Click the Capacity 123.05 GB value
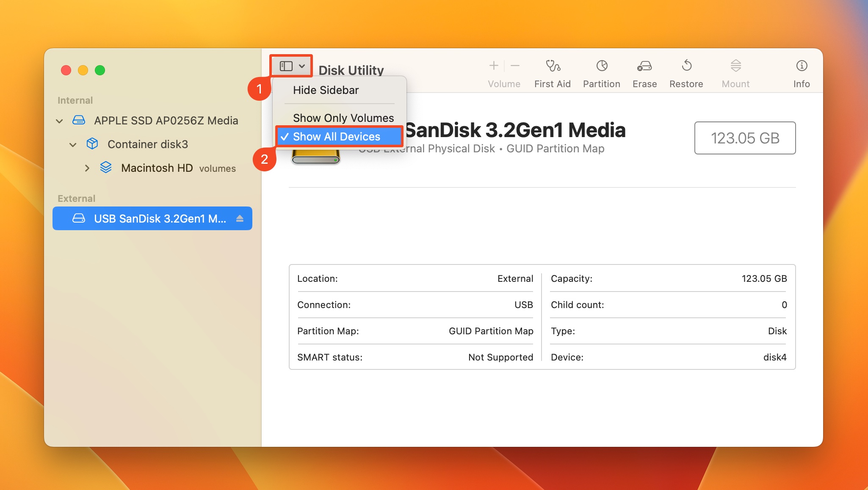The image size is (868, 490). point(764,278)
